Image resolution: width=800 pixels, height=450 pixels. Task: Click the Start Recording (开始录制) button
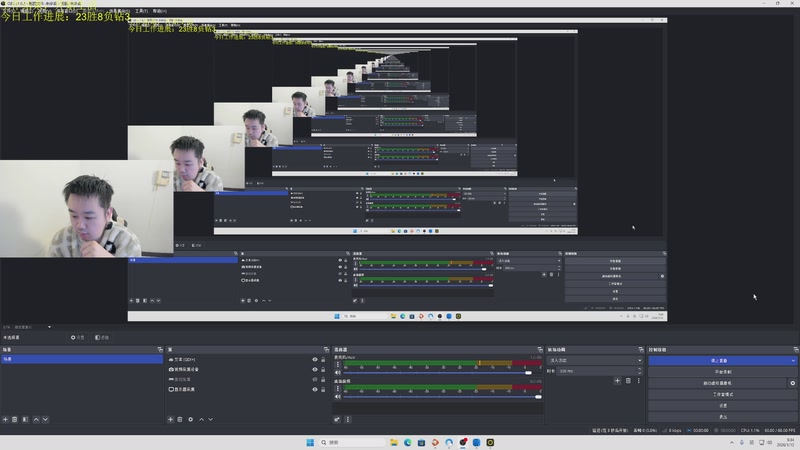click(x=722, y=372)
